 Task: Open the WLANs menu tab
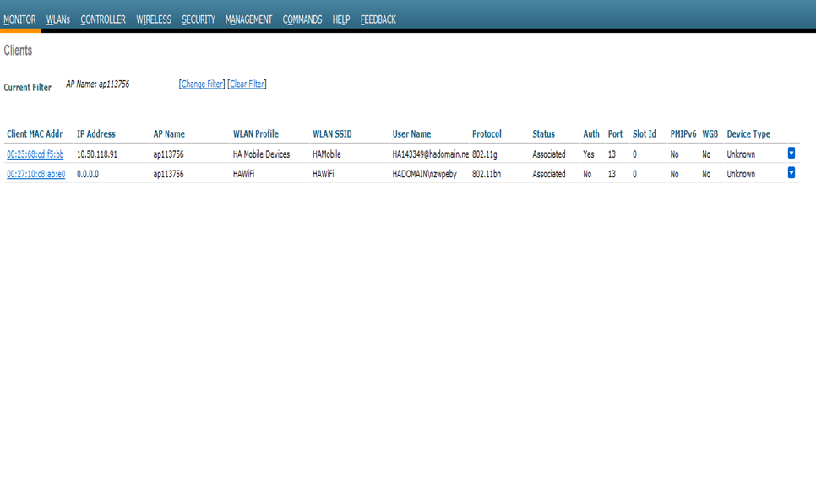[x=57, y=19]
